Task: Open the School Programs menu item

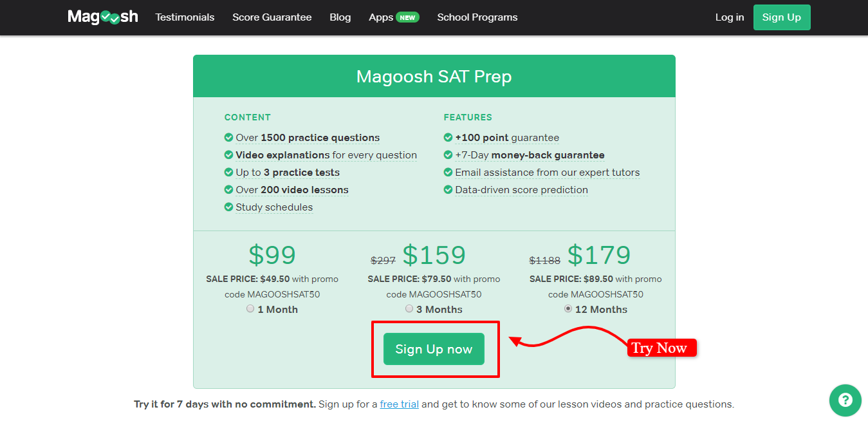Action: pos(477,17)
